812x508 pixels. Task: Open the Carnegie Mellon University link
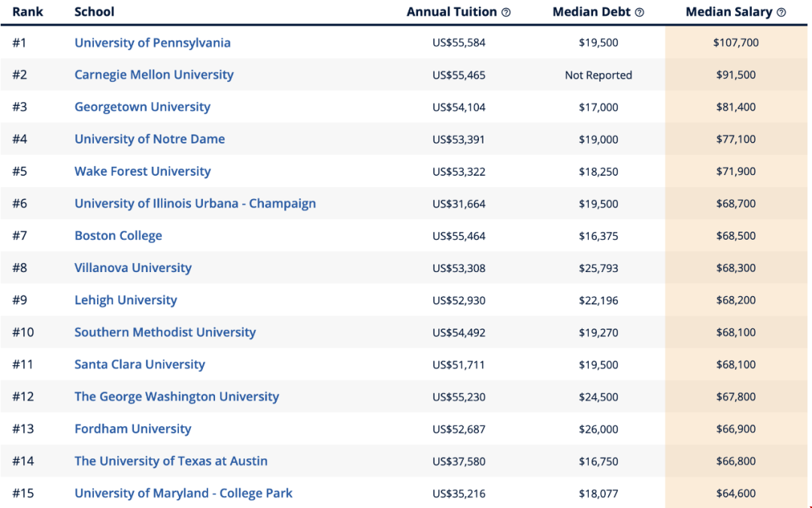[154, 74]
